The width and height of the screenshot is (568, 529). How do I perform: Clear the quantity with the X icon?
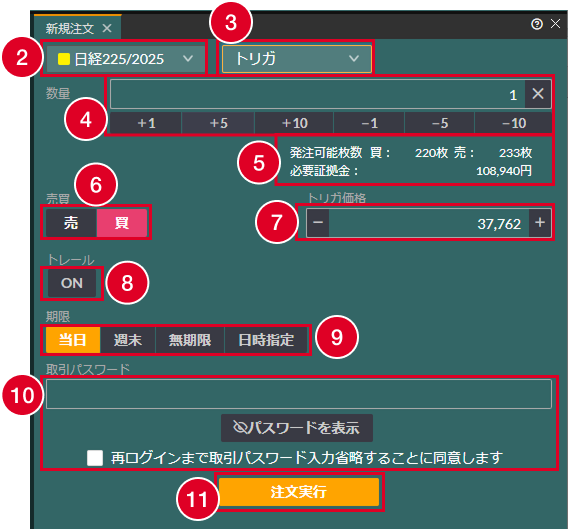[x=538, y=94]
